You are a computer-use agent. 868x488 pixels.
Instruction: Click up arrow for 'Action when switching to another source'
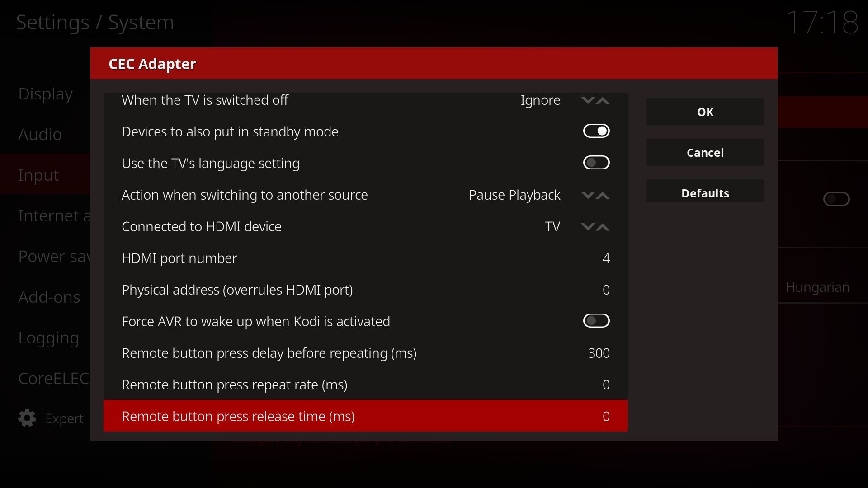tap(603, 195)
